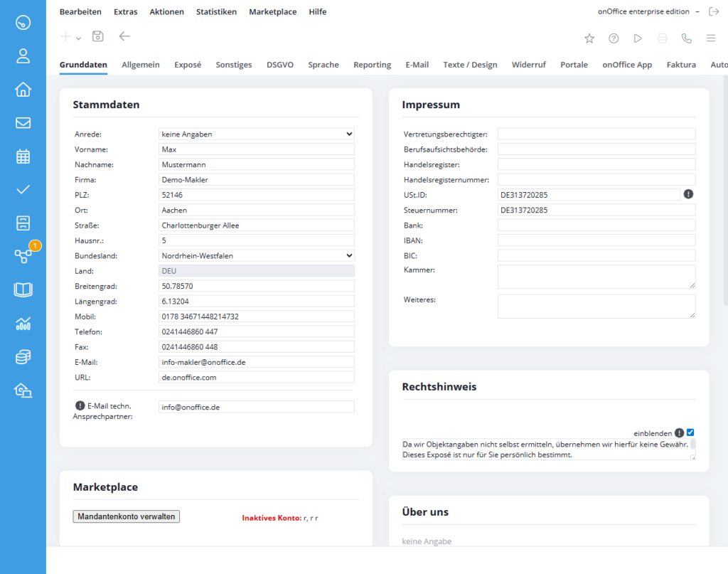
Task: Toggle the Rechtshinweis einblenden checkbox
Action: click(x=690, y=432)
